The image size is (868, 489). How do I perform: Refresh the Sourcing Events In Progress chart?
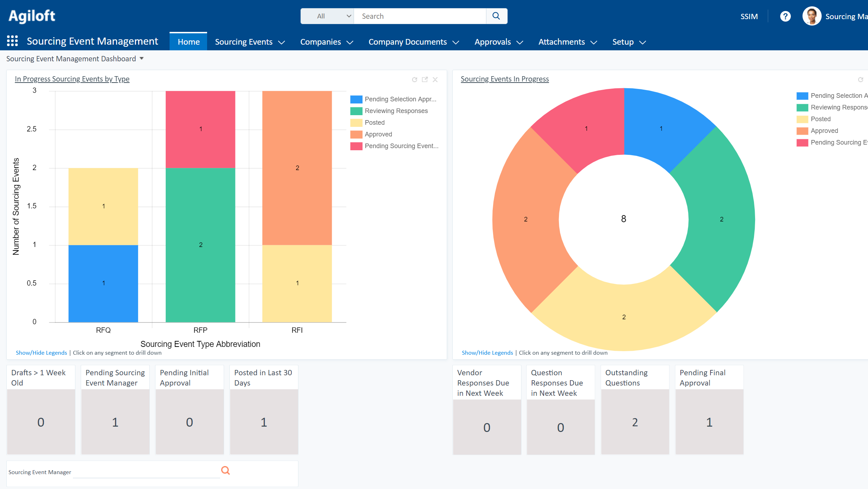(861, 80)
